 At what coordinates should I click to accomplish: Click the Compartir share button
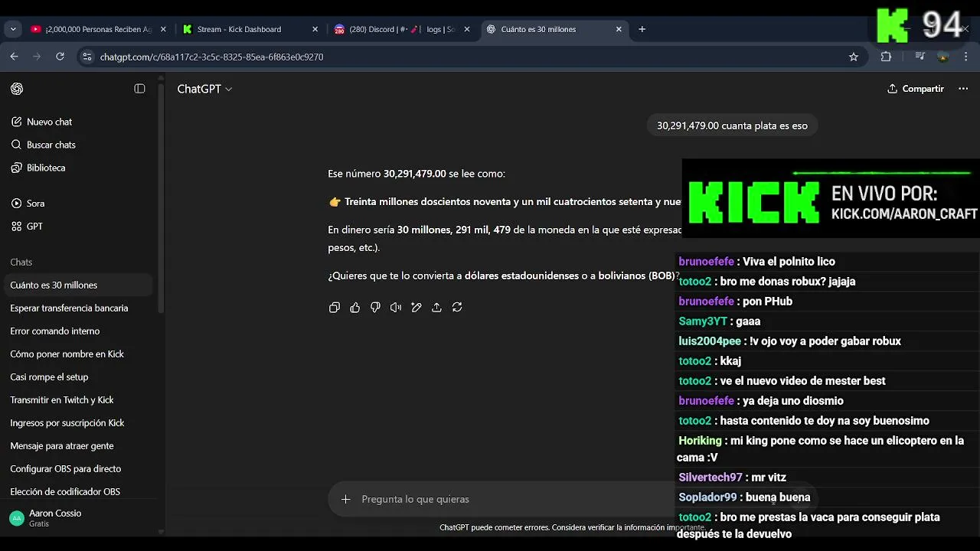[915, 89]
